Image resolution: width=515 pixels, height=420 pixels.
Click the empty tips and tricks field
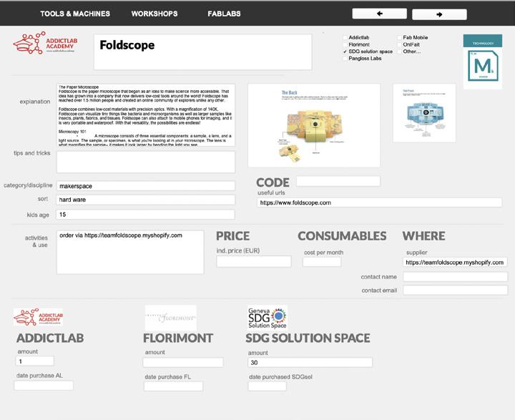146,162
